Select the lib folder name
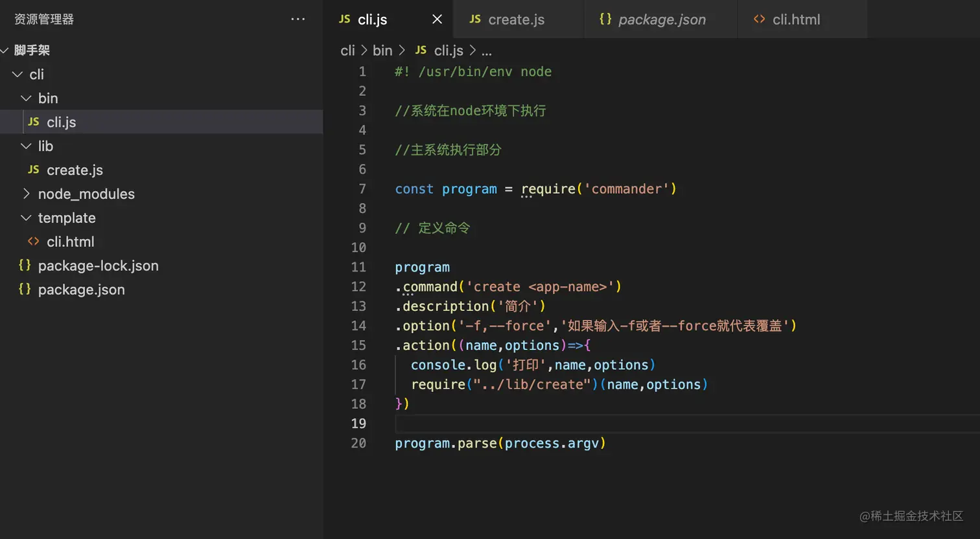The width and height of the screenshot is (980, 539). (45, 146)
